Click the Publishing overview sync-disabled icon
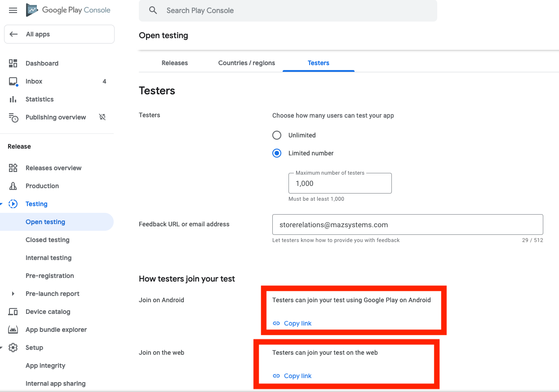This screenshot has width=559, height=392. [x=102, y=117]
